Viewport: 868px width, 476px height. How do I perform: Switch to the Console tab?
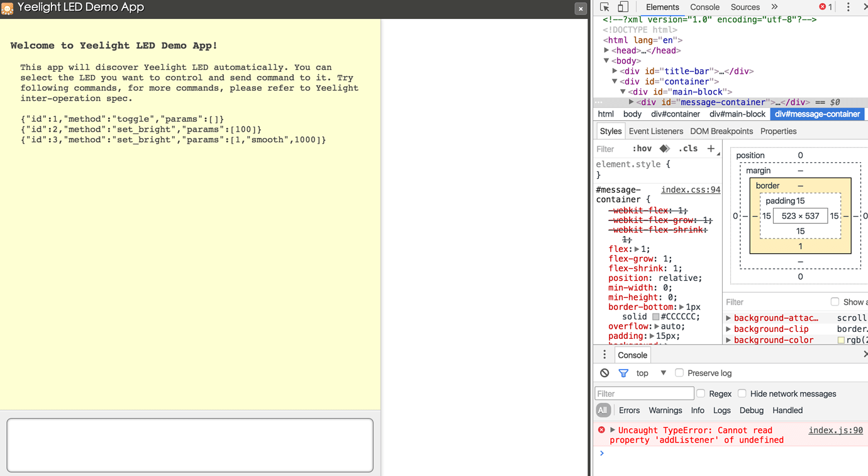click(704, 7)
